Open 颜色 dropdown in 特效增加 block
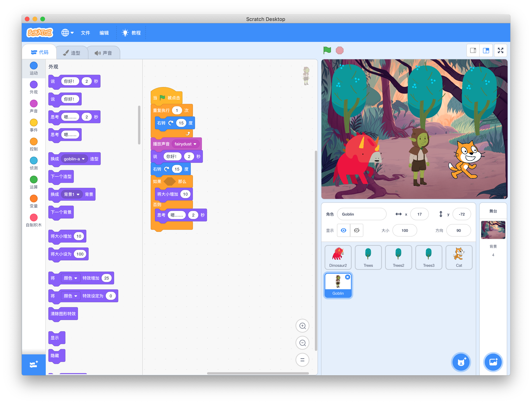The image size is (532, 404). [x=70, y=278]
